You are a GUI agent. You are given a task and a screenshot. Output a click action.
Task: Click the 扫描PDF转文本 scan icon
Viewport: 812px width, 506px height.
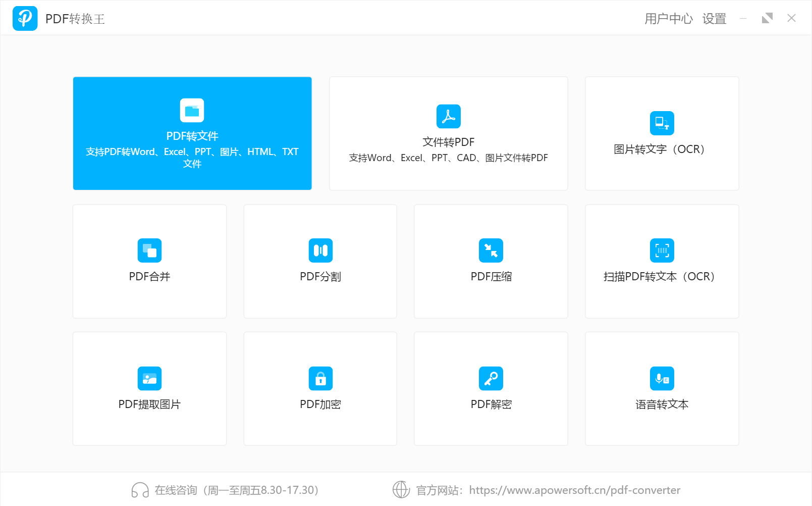[662, 250]
